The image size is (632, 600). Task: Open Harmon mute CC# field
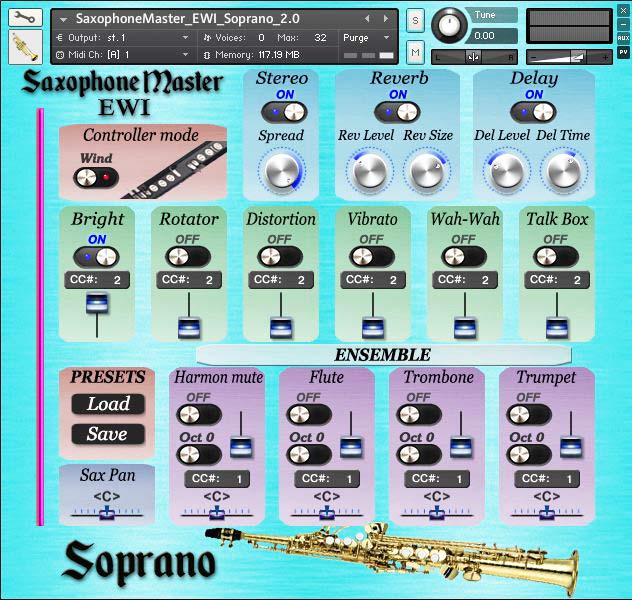point(217,479)
